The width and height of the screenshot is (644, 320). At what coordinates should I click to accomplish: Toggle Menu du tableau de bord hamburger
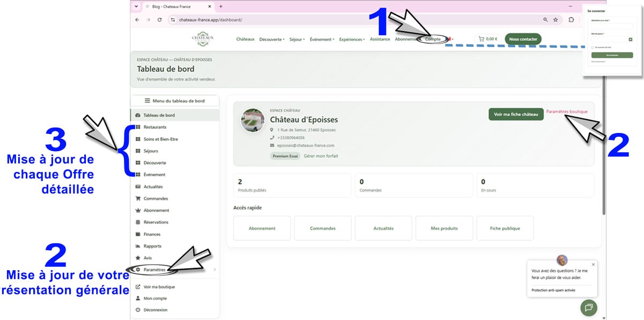148,101
